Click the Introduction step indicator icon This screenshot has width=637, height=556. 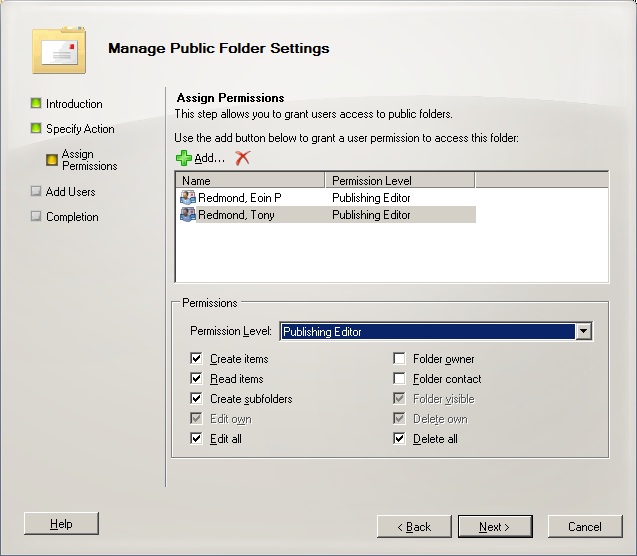pos(36,103)
